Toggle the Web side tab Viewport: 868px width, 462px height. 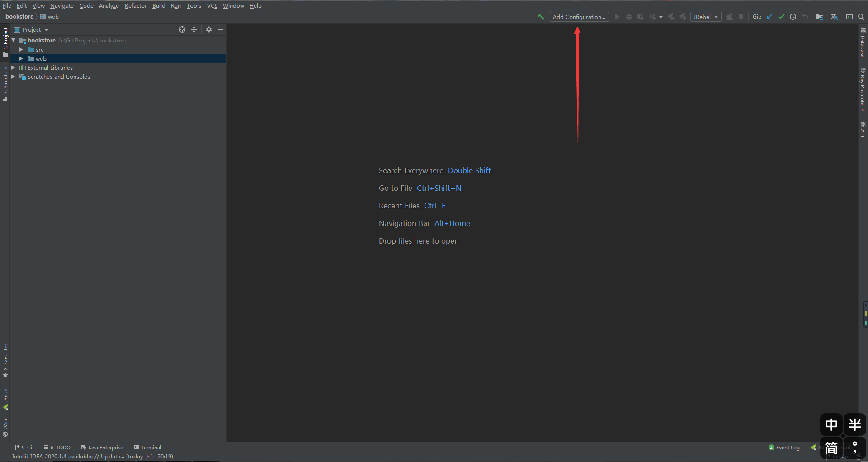(x=5, y=428)
